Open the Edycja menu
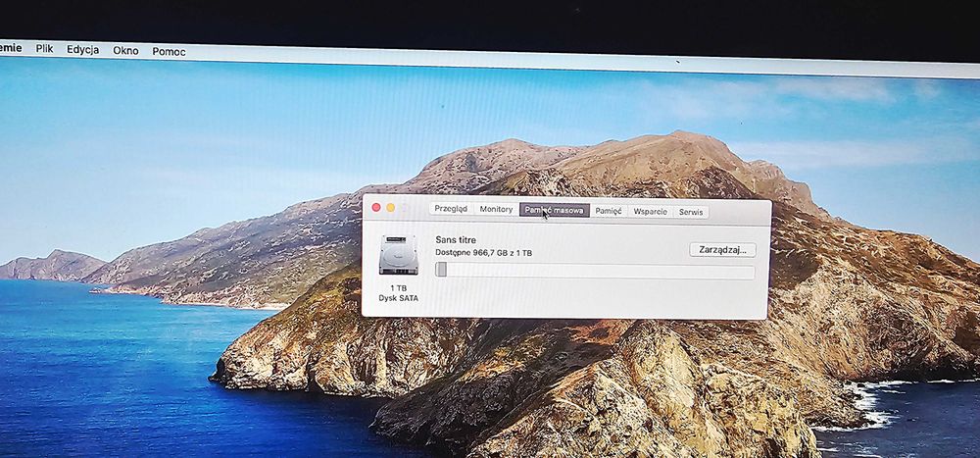The height and width of the screenshot is (458, 980). 82,49
